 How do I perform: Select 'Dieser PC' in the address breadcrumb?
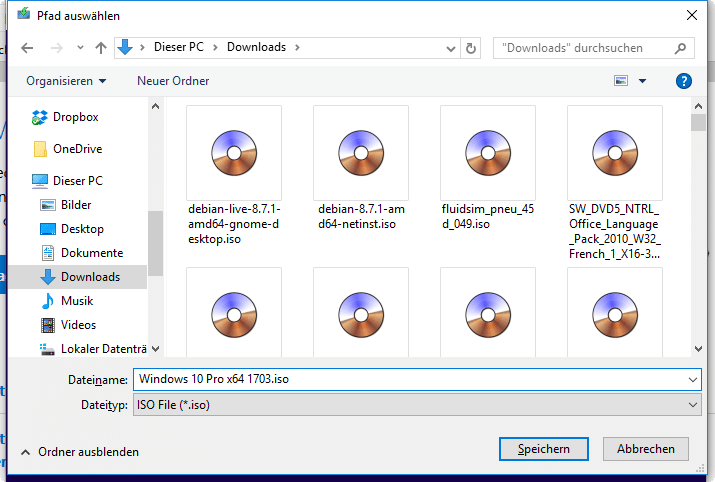179,47
